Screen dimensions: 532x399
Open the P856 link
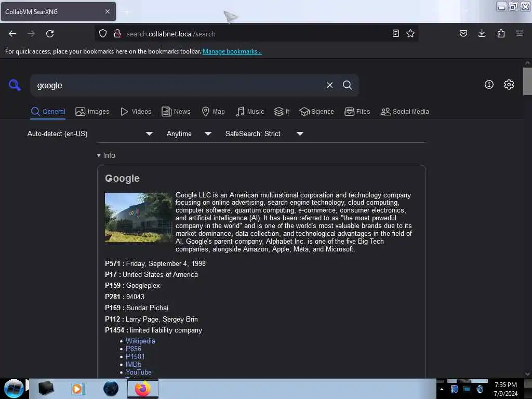click(134, 349)
